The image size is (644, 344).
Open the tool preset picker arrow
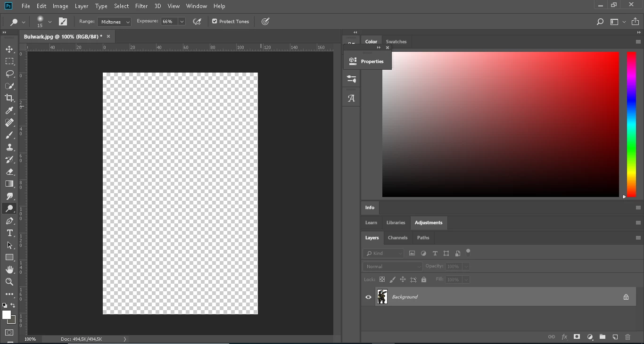coord(24,22)
